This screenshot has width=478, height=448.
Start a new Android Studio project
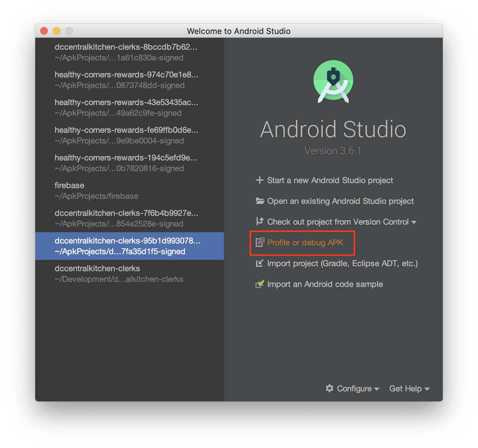(x=330, y=180)
